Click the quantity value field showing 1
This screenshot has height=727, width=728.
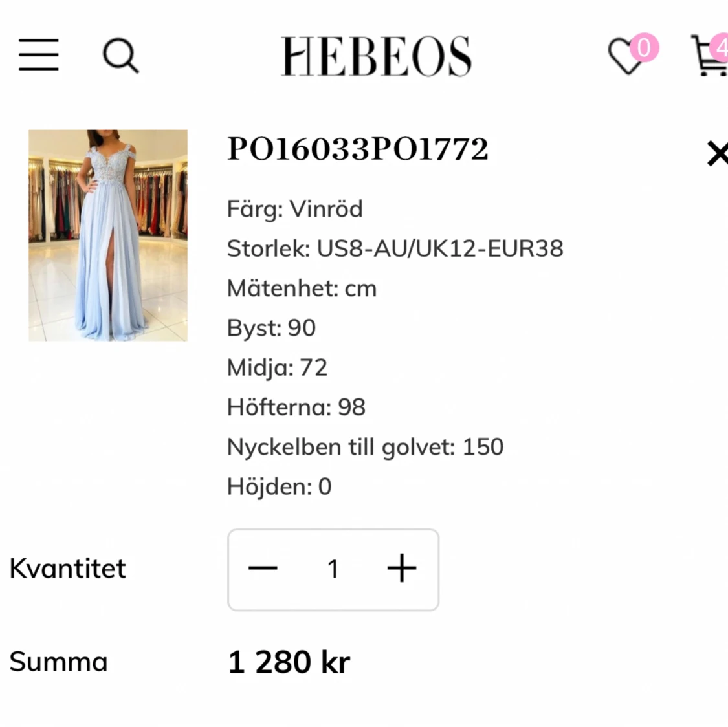click(x=333, y=569)
